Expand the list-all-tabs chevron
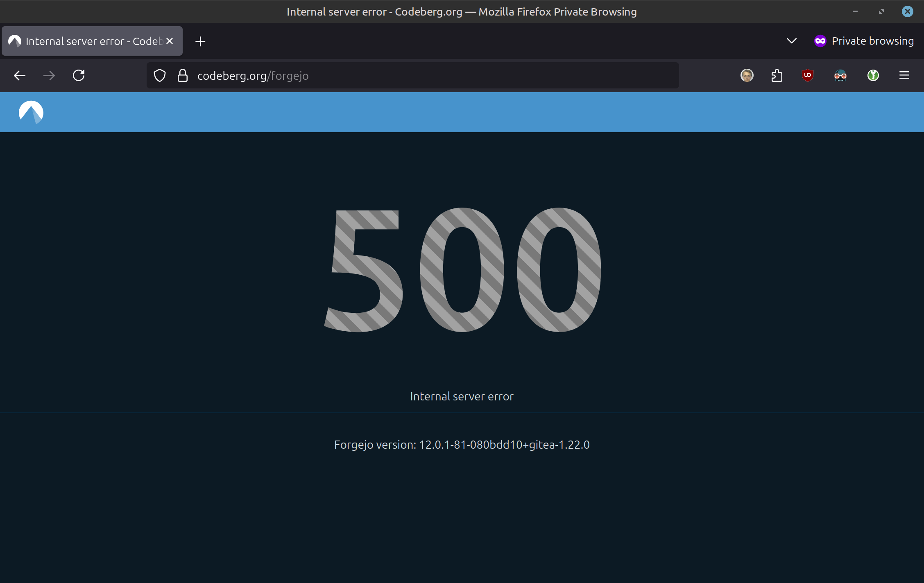Screen dimensions: 924x583 point(791,41)
